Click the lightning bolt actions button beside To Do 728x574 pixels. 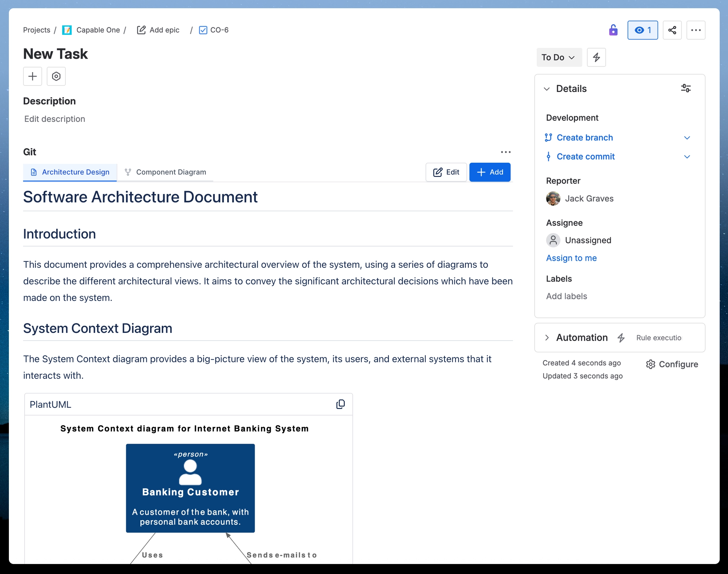coord(596,57)
